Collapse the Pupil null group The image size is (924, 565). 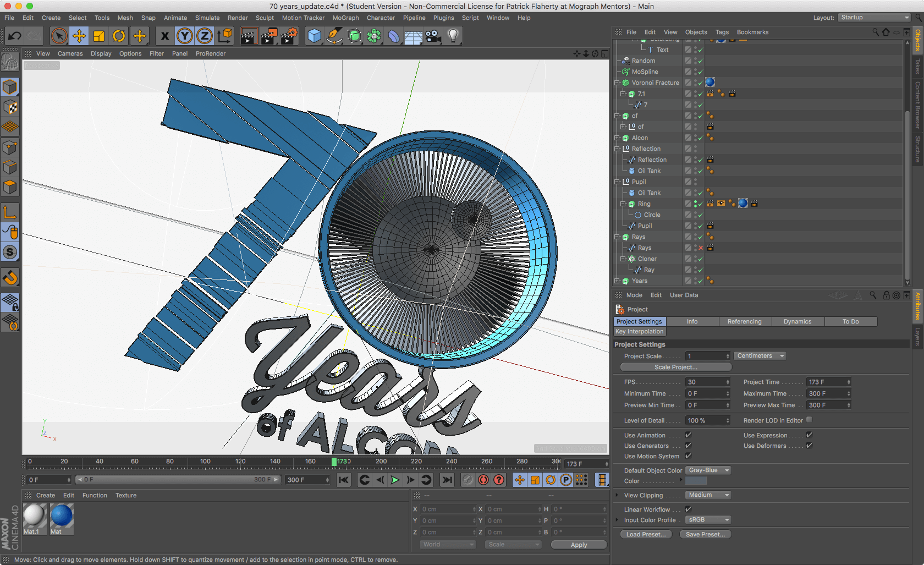point(617,182)
